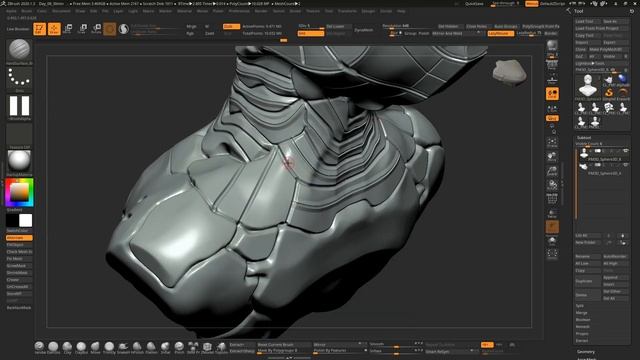Open the Zplugin menu
640x360 pixels.
(368, 11)
